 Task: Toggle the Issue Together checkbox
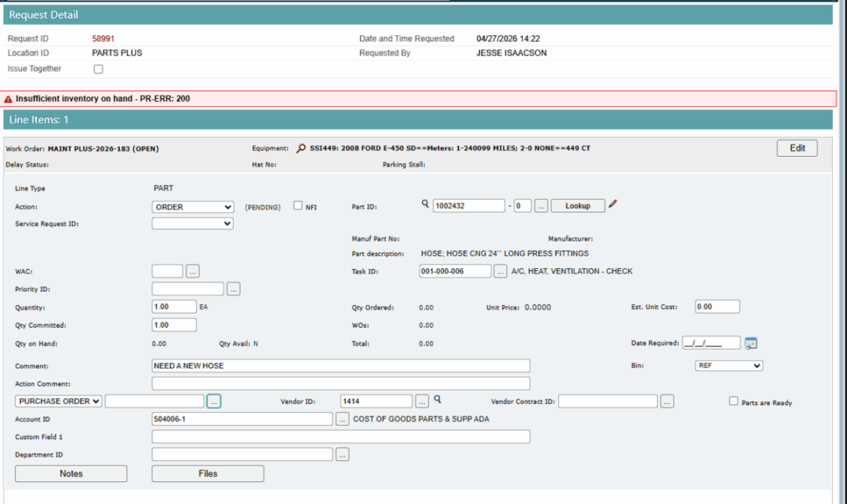click(x=98, y=69)
